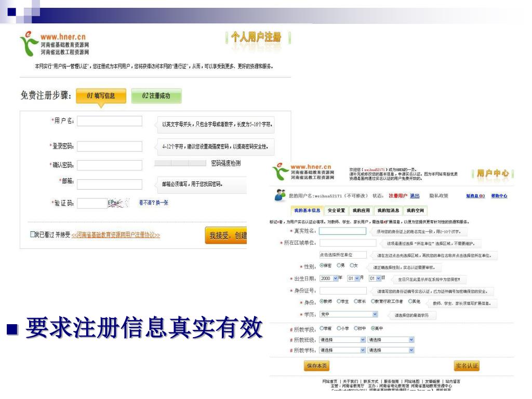Open the 我的应用 tab
This screenshot has height=399, width=532.
tap(361, 210)
